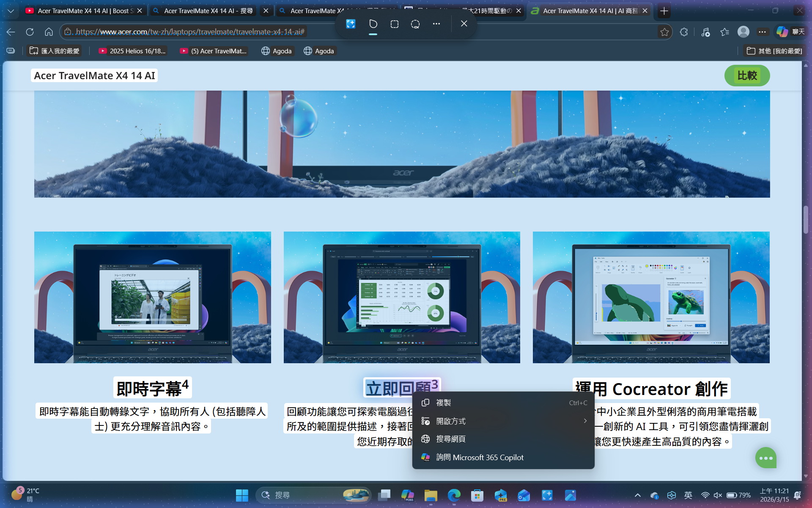Switch to Acer TravelMate Boost YouTube tab
Viewport: 812px width, 508px height.
pos(85,11)
